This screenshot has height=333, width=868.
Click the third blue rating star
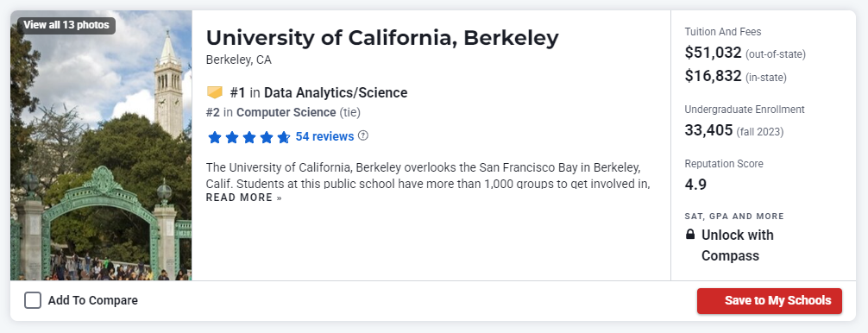point(249,137)
